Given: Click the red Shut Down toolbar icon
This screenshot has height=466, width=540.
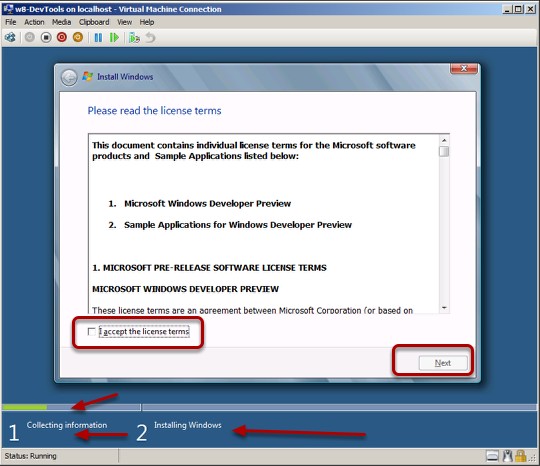Looking at the screenshot, I should (x=62, y=37).
